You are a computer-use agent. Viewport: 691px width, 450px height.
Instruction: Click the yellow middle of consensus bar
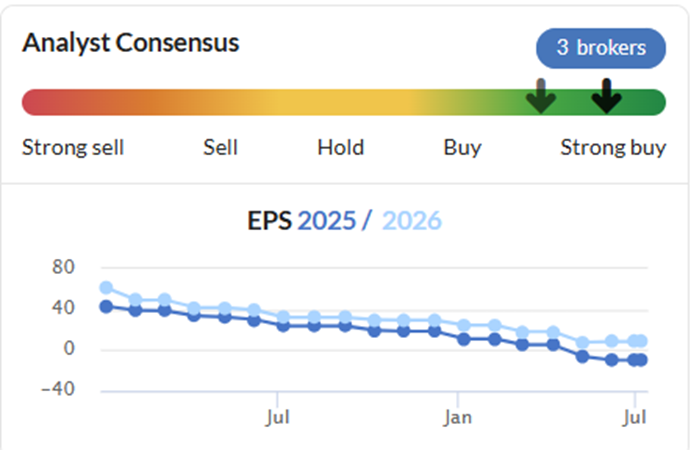[x=344, y=102]
